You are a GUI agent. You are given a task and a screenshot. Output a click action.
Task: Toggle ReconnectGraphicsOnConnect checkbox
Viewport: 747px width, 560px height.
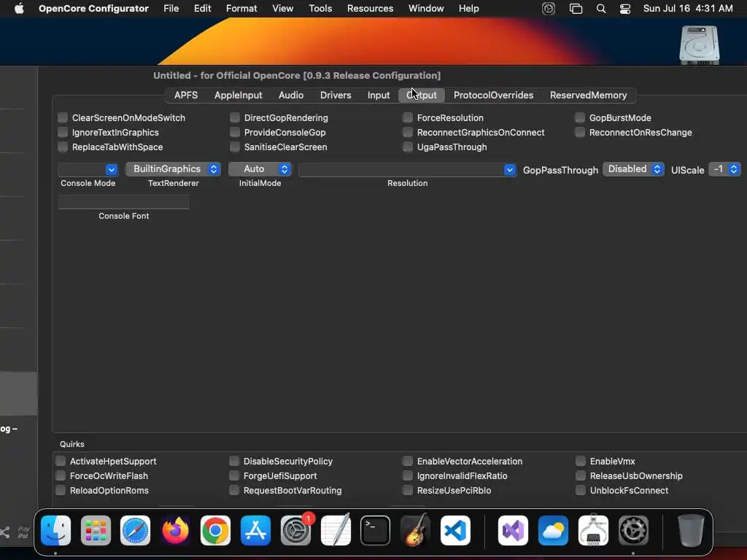coord(408,133)
